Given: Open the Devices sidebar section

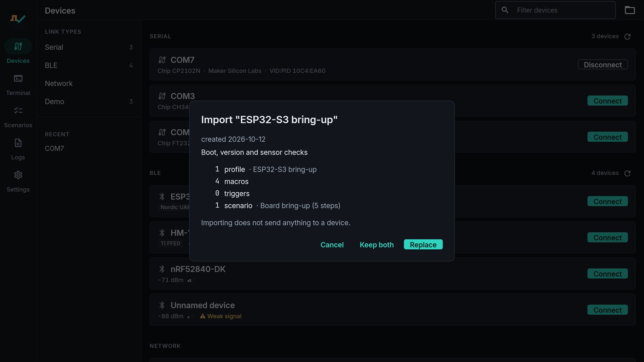Looking at the screenshot, I should [18, 52].
